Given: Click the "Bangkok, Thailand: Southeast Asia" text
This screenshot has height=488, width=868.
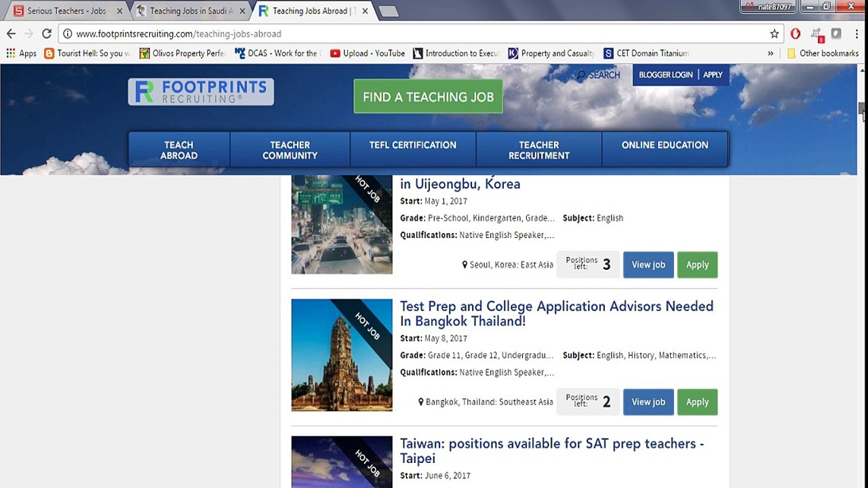Looking at the screenshot, I should pyautogui.click(x=490, y=402).
